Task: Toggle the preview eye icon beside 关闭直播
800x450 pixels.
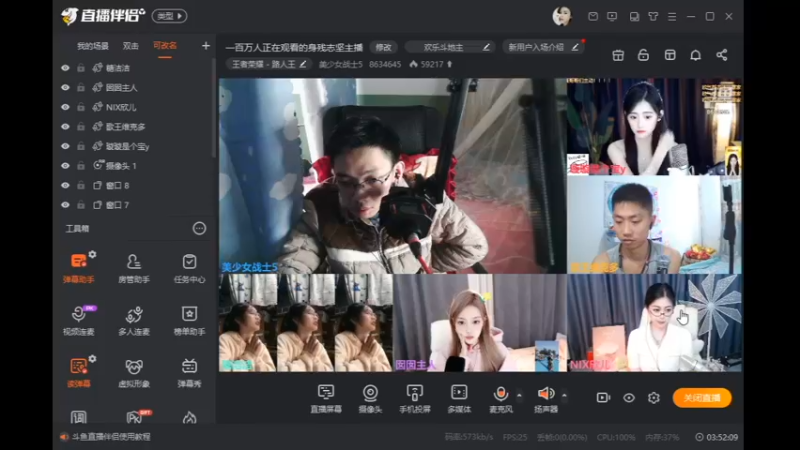Action: coord(629,397)
